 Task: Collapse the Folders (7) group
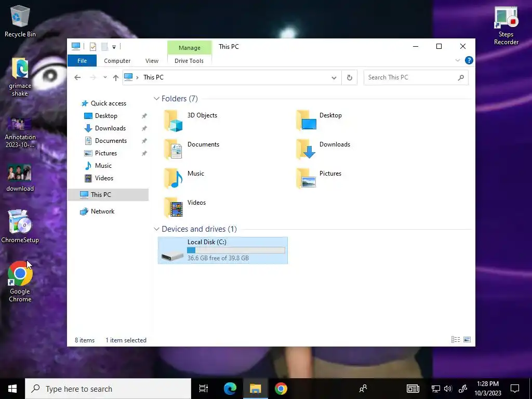click(156, 98)
